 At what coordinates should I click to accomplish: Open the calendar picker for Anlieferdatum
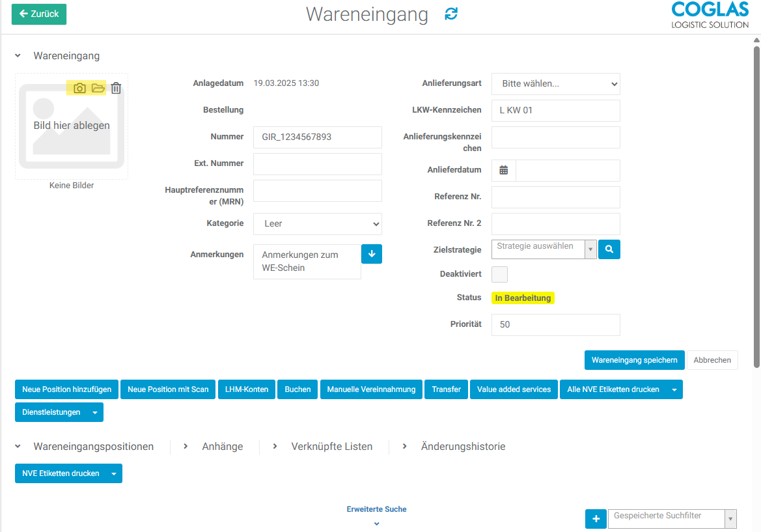click(x=503, y=170)
